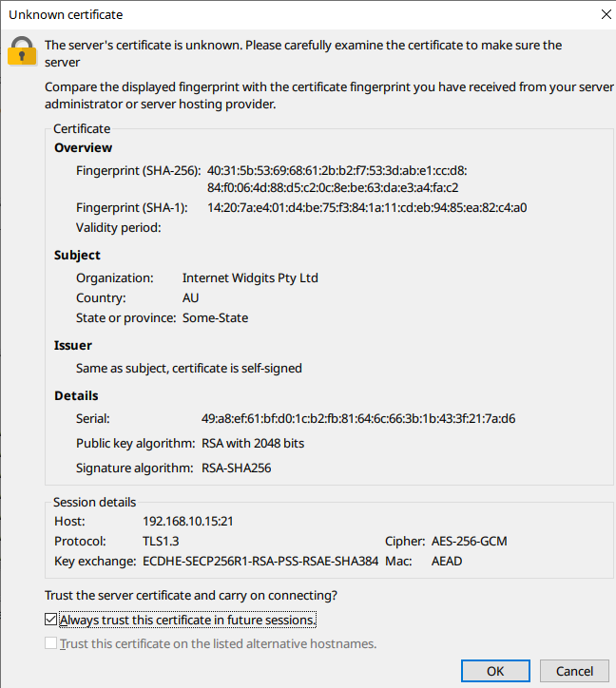The height and width of the screenshot is (688, 616).
Task: Click the TLS1.3 protocol value
Action: tap(161, 541)
